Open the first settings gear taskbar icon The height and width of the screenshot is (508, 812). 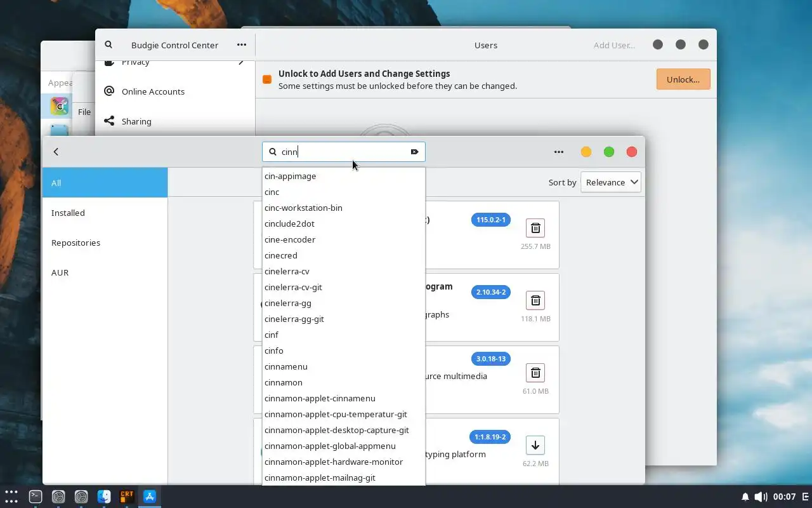[58, 497]
